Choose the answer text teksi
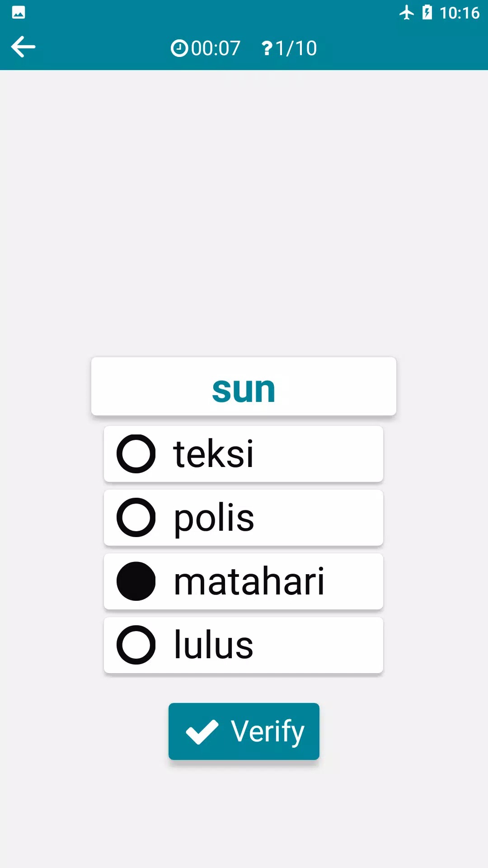 (x=213, y=454)
